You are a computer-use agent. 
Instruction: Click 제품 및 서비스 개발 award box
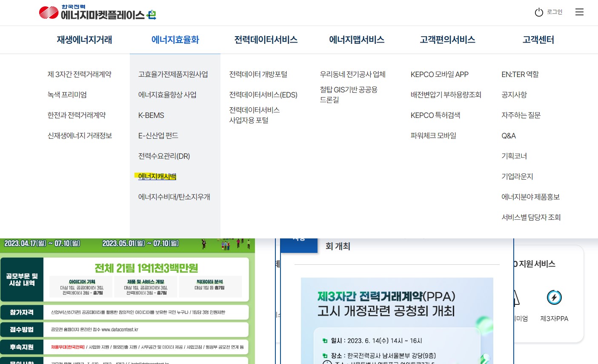tap(146, 287)
